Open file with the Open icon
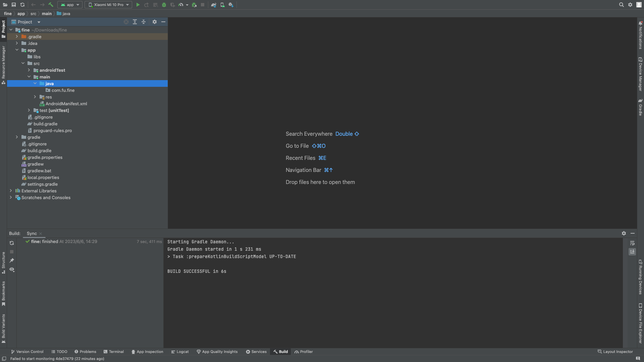Screen dimensions: 644x362 pyautogui.click(x=5, y=5)
